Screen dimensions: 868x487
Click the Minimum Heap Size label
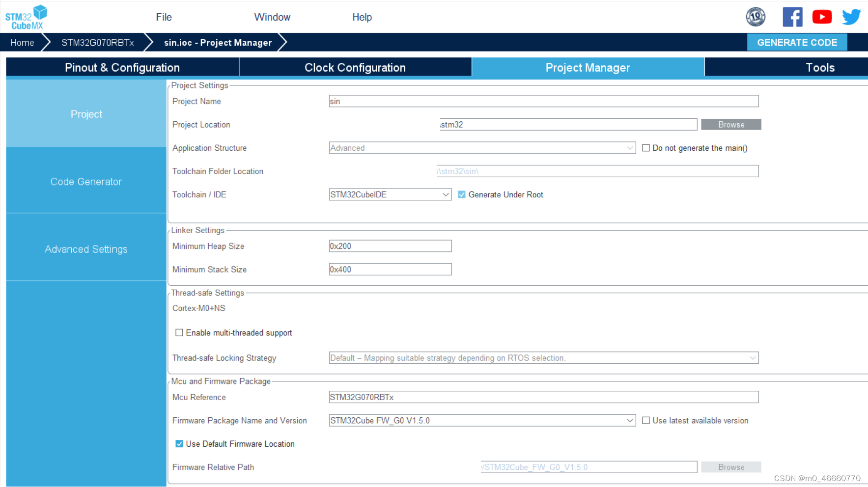(x=208, y=246)
